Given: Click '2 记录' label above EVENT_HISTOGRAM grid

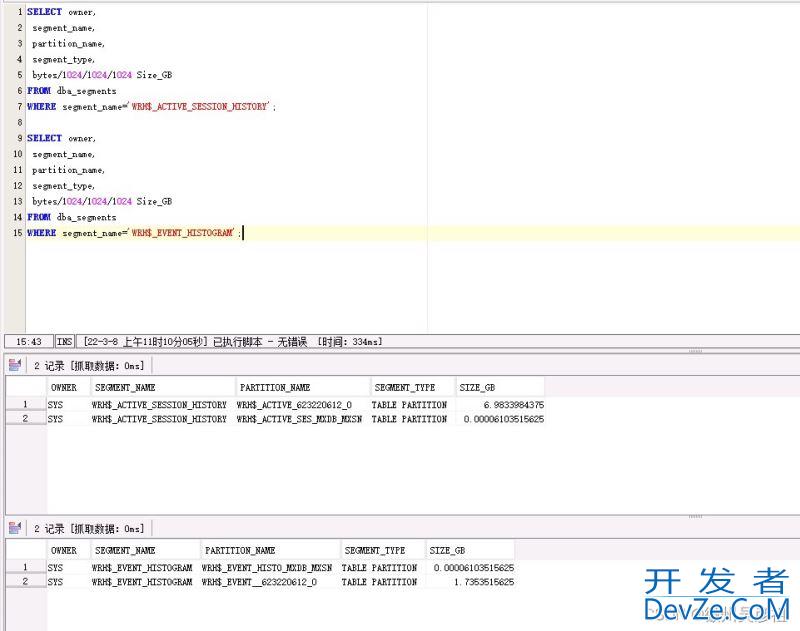Looking at the screenshot, I should coord(49,529).
